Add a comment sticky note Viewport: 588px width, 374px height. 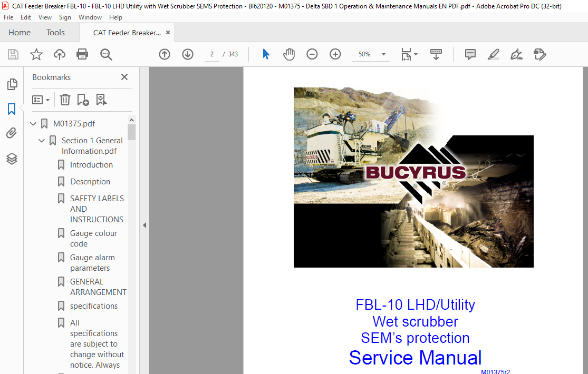pyautogui.click(x=470, y=54)
